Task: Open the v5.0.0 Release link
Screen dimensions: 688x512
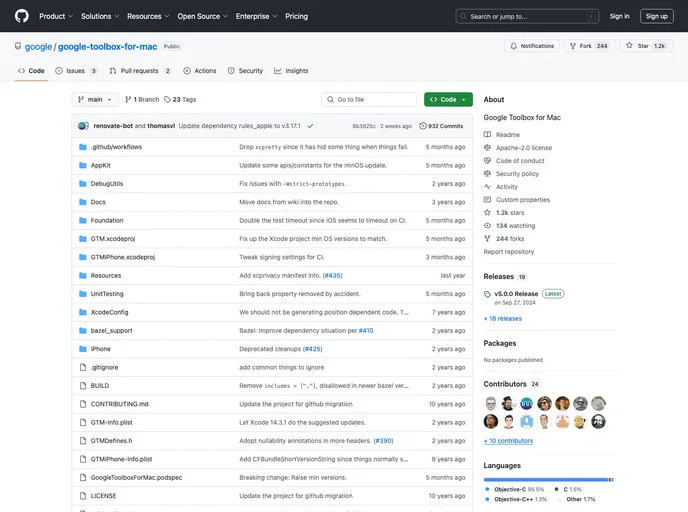Action: pos(516,294)
